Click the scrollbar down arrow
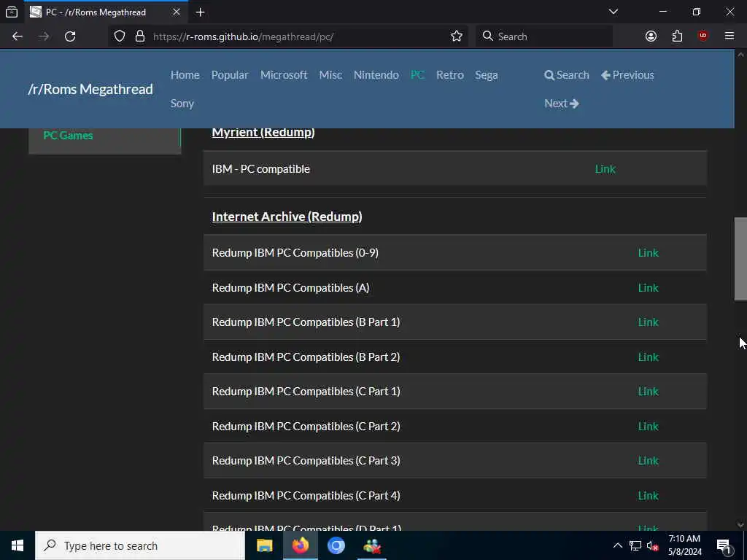Viewport: 747px width, 560px height. (740, 525)
